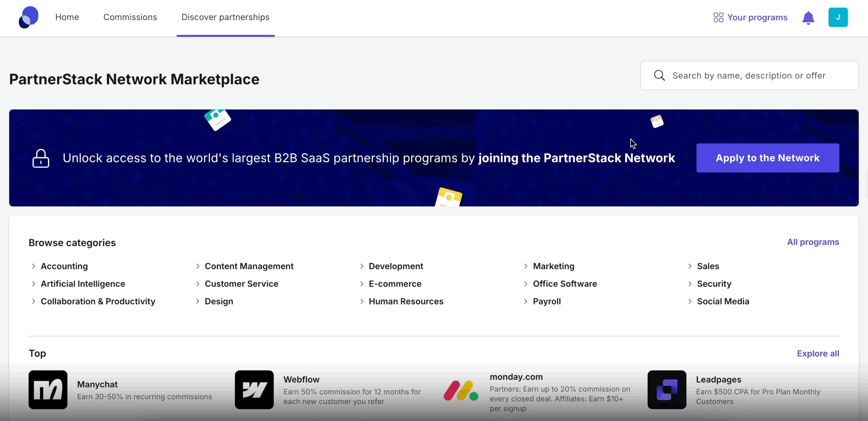This screenshot has width=868, height=421.
Task: Browse the Security category
Action: 714,284
